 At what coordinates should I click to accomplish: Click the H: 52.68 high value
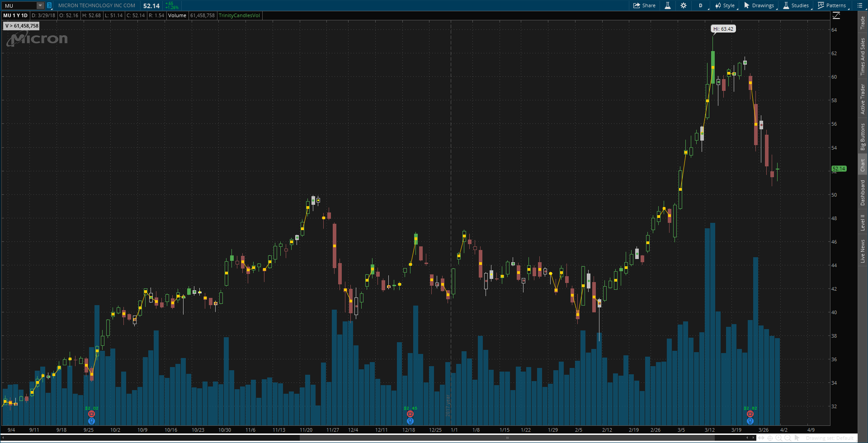[x=91, y=15]
